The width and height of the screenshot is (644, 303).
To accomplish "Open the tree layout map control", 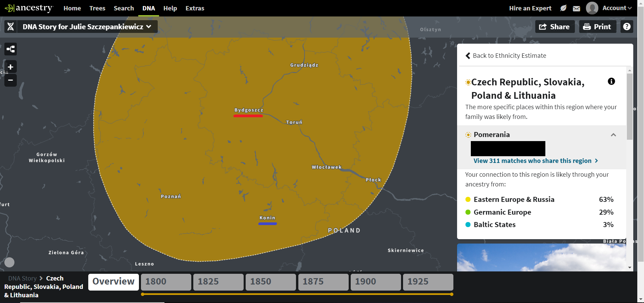I will [x=10, y=49].
